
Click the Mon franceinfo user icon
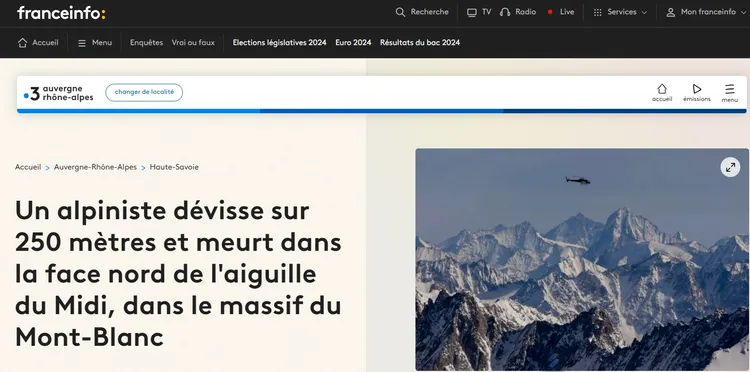(x=671, y=12)
